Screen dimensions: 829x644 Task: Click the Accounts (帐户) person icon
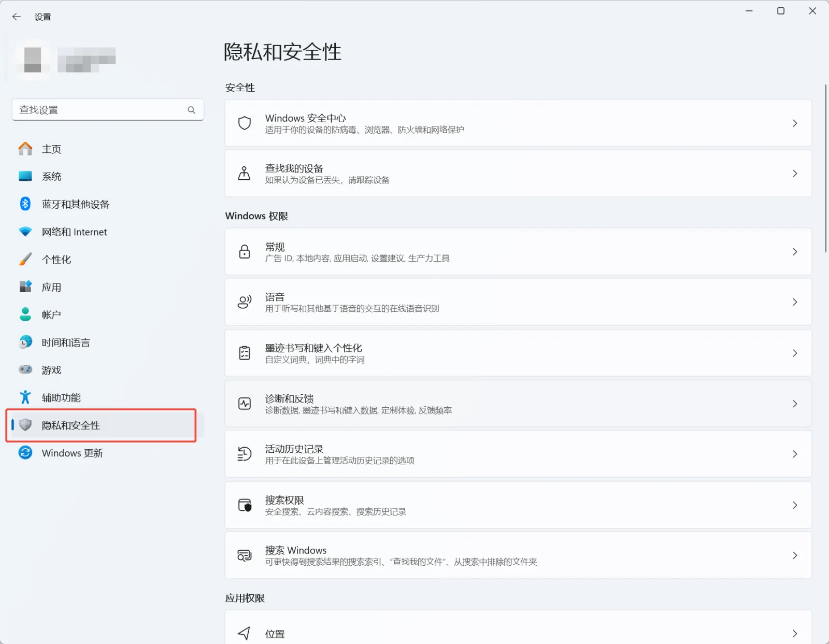tap(25, 314)
